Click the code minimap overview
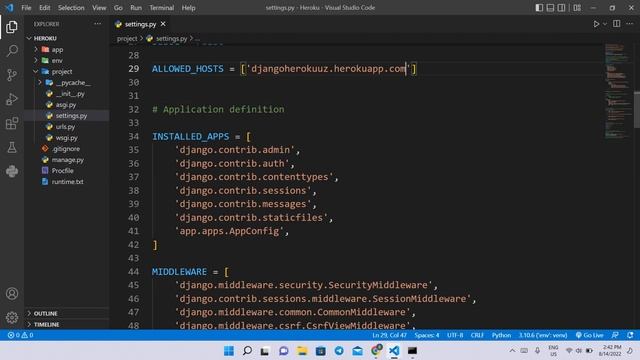640x360 pixels. tap(618, 91)
